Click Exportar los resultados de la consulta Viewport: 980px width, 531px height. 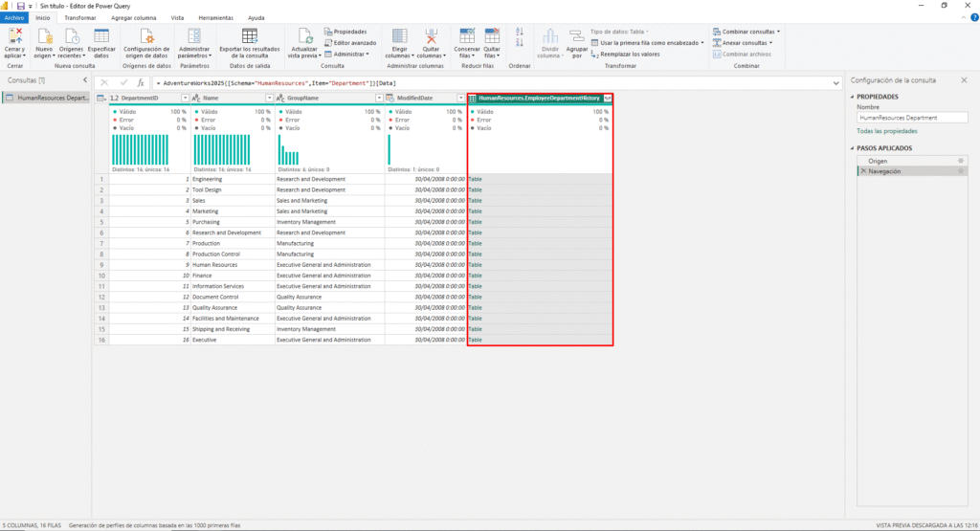coord(250,41)
